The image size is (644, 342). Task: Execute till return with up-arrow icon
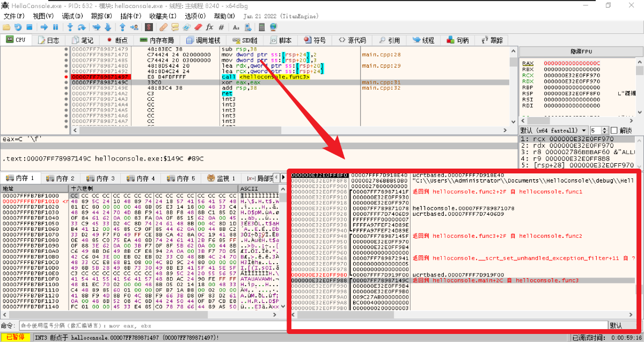[x=122, y=27]
